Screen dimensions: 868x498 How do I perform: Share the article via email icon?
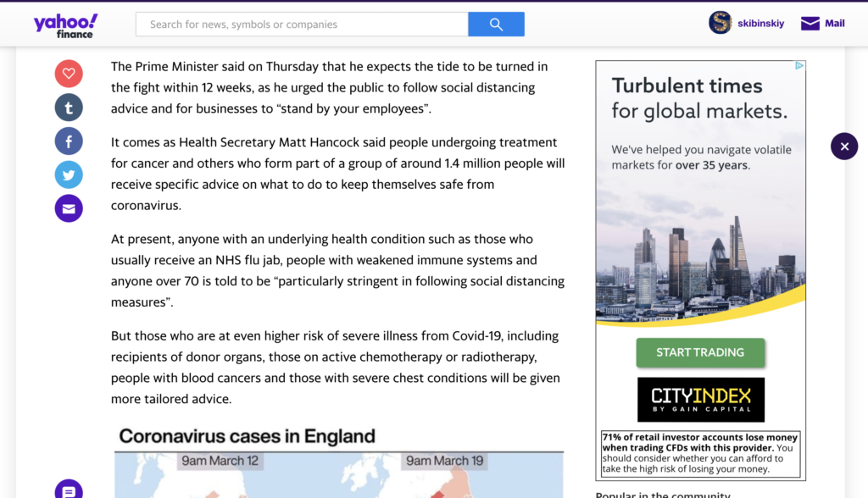click(x=69, y=208)
